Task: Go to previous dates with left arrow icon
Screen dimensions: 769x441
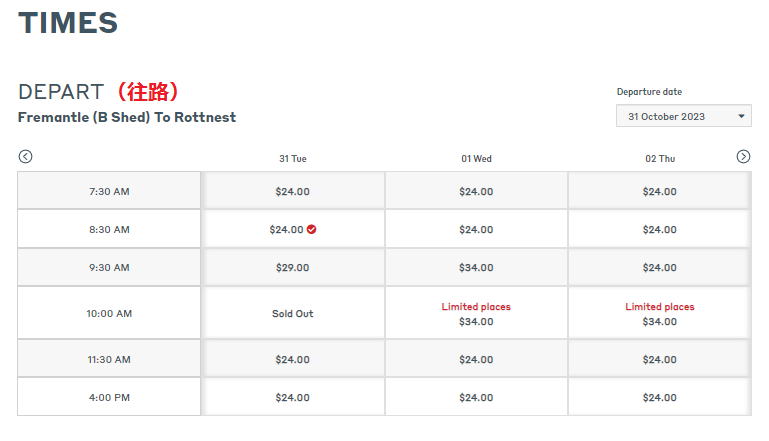Action: pyautogui.click(x=26, y=156)
